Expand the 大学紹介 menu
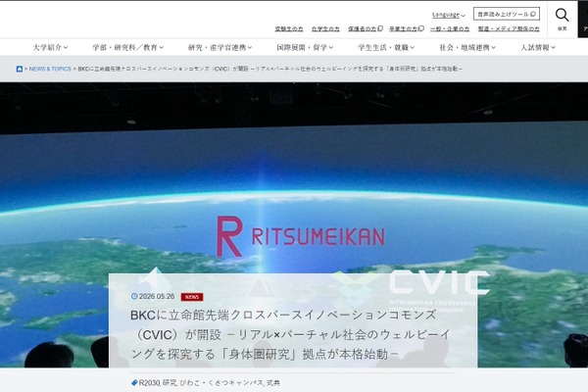Image resolution: width=588 pixels, height=392 pixels. pyautogui.click(x=50, y=47)
